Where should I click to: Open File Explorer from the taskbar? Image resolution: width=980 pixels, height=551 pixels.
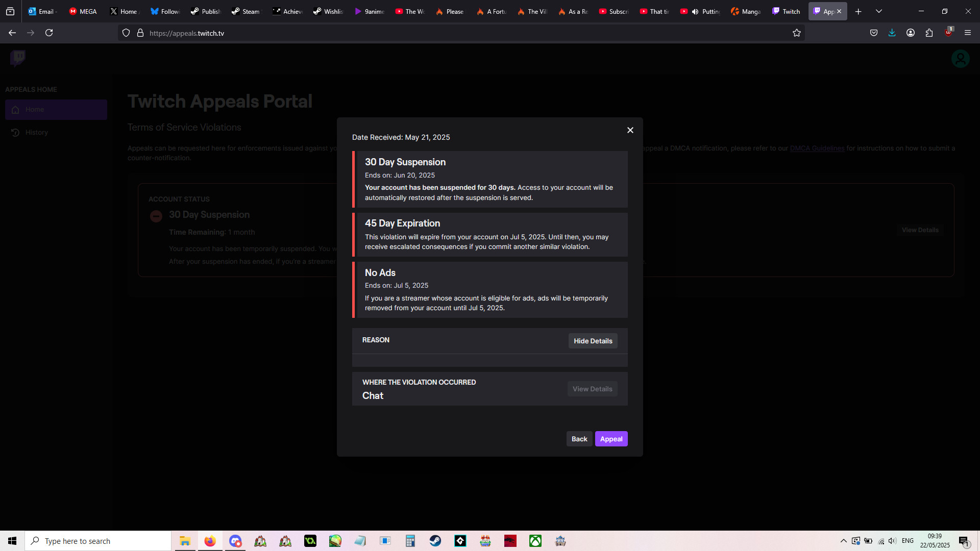(185, 541)
